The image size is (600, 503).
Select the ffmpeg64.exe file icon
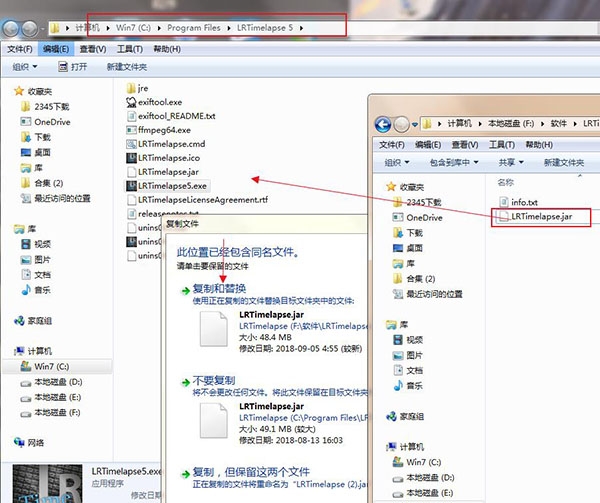(131, 130)
